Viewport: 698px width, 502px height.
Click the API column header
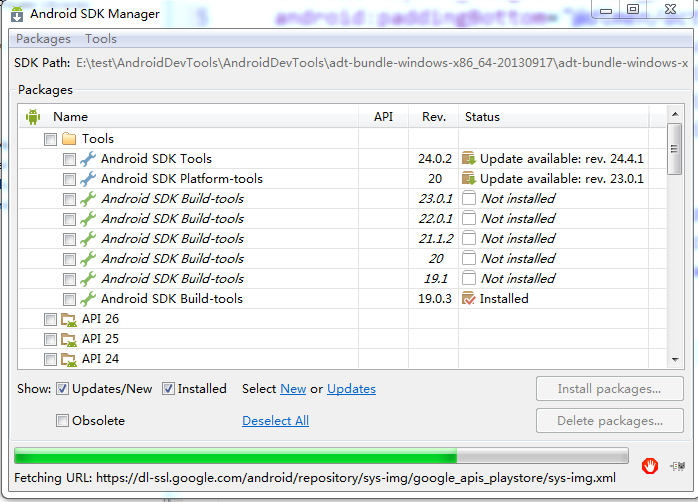383,117
